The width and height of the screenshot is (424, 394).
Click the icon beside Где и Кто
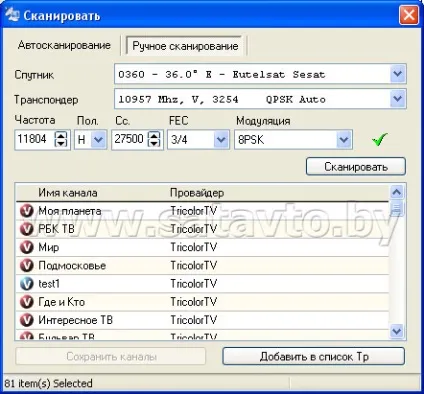click(27, 302)
